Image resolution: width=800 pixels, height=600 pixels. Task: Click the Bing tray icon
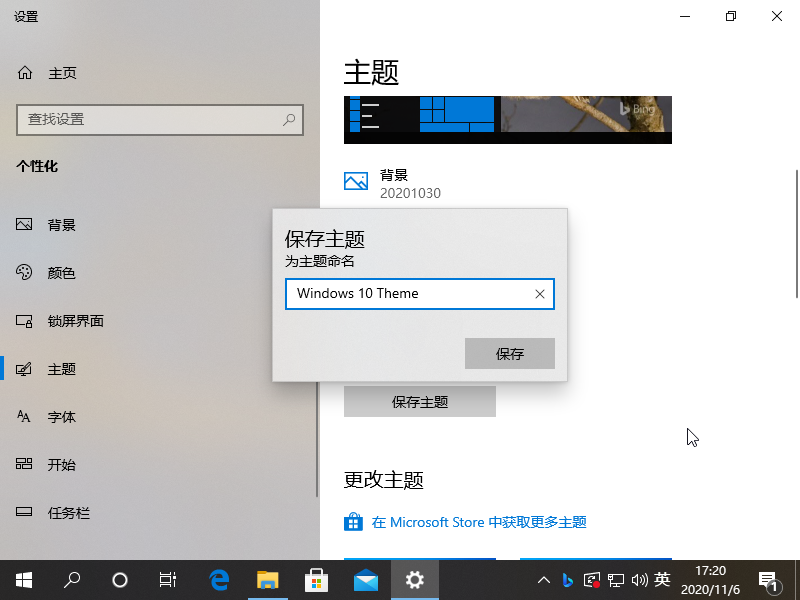[x=567, y=580]
